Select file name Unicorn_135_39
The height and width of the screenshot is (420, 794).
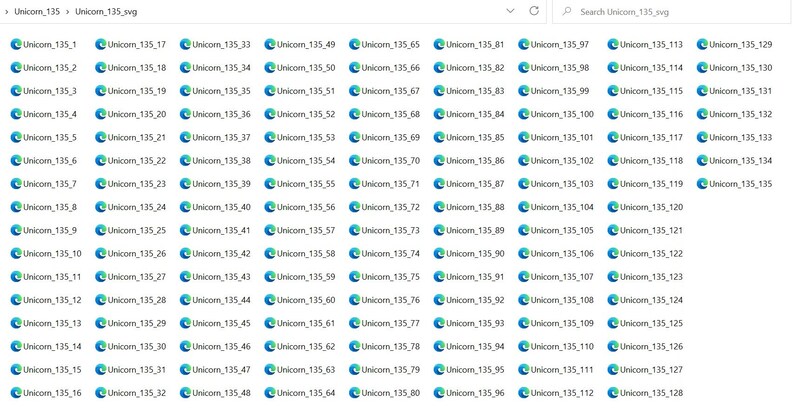tap(221, 184)
